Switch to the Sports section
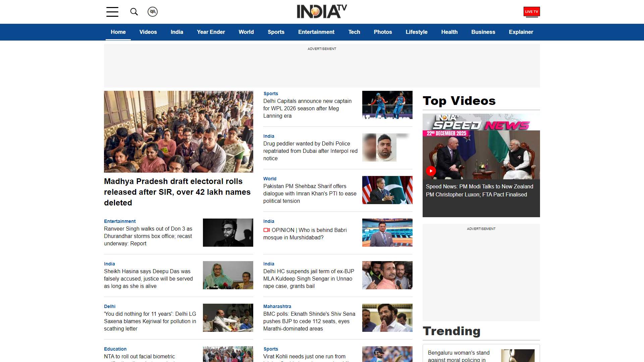Viewport: 644px width, 362px height. pos(276,32)
